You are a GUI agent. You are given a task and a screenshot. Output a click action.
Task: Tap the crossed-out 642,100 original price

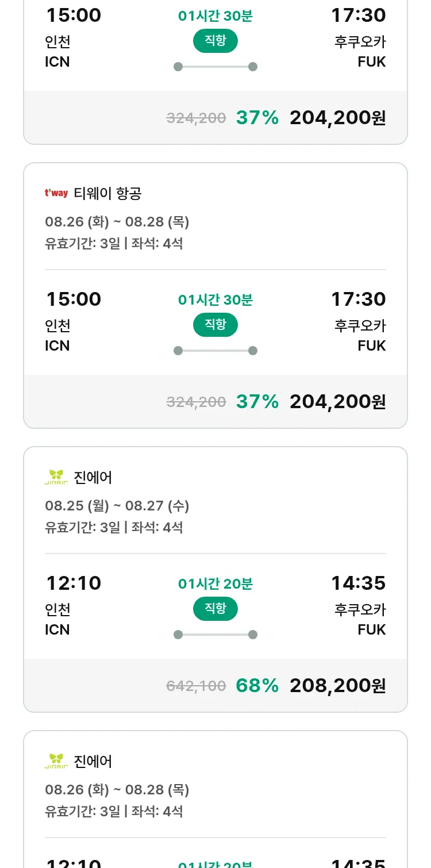196,686
